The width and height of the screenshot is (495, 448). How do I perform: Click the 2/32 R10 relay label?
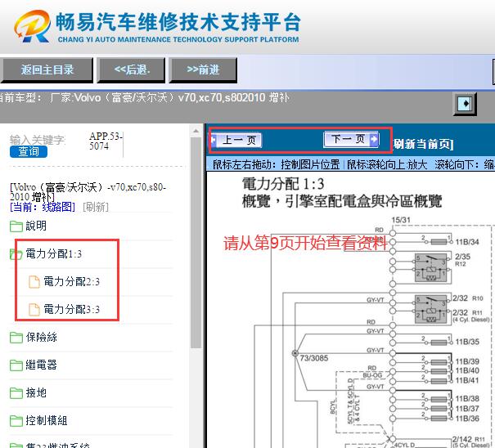coord(467,298)
